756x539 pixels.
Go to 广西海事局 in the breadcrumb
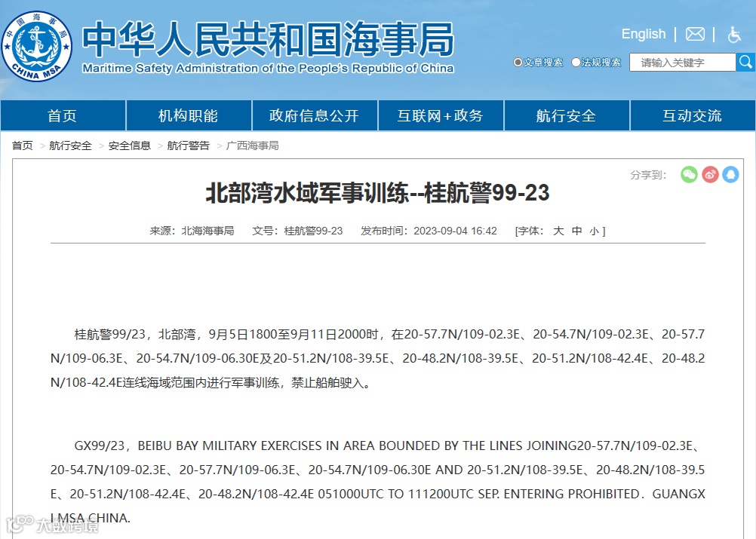[x=253, y=145]
